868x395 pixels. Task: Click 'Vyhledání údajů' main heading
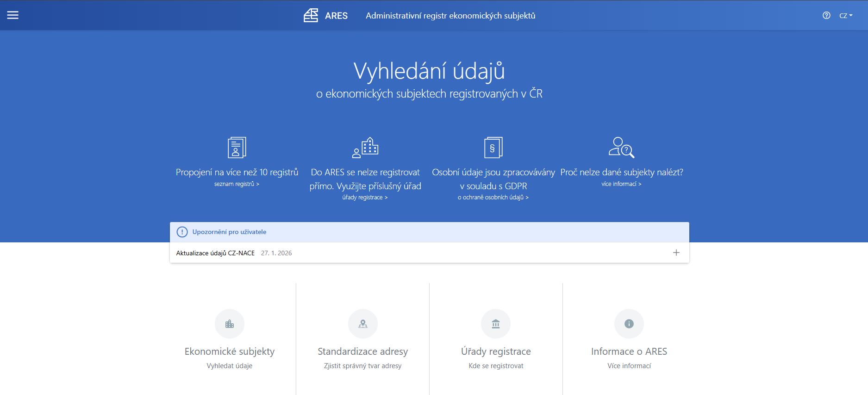pyautogui.click(x=429, y=71)
